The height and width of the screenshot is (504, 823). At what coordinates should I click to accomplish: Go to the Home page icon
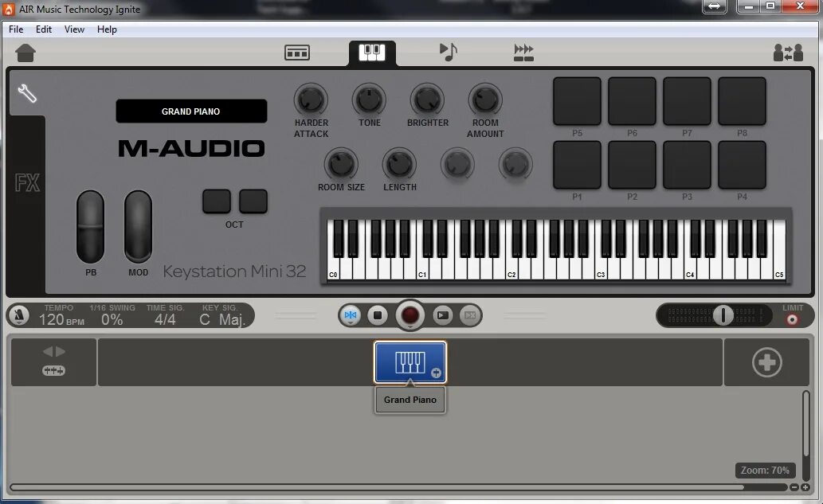[x=25, y=53]
